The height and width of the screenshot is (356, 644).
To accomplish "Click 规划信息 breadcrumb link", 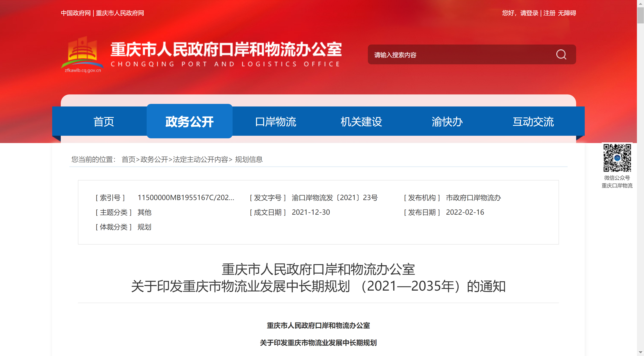I will pos(249,159).
